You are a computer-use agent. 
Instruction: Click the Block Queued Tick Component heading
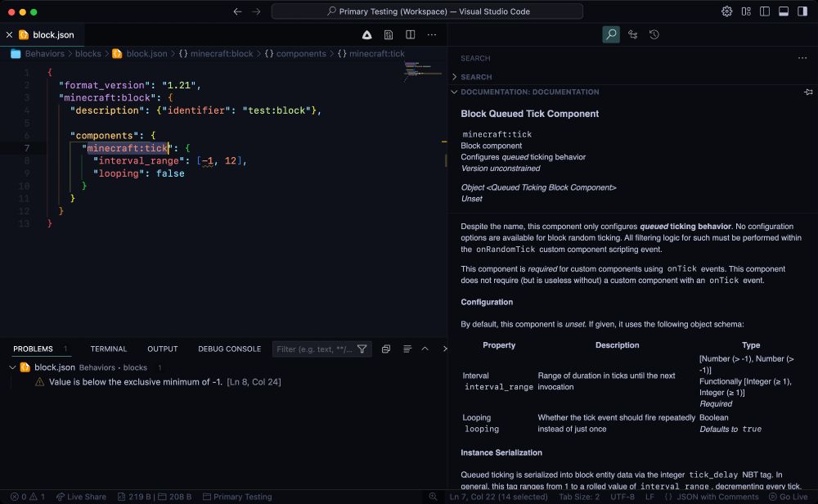(x=529, y=114)
